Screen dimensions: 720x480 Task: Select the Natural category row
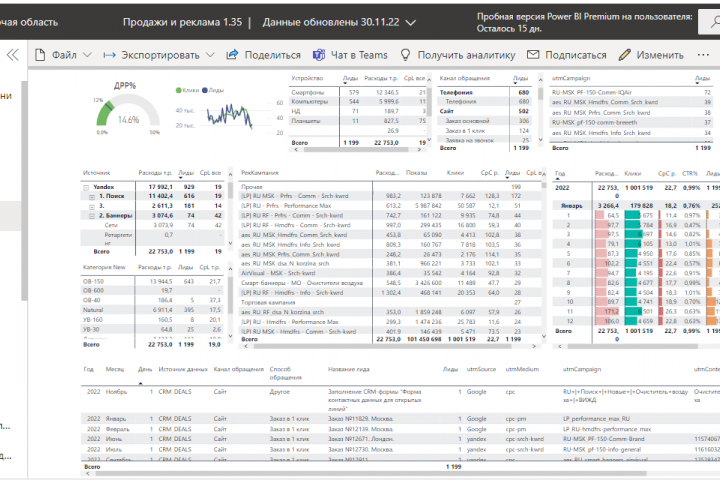(152, 311)
